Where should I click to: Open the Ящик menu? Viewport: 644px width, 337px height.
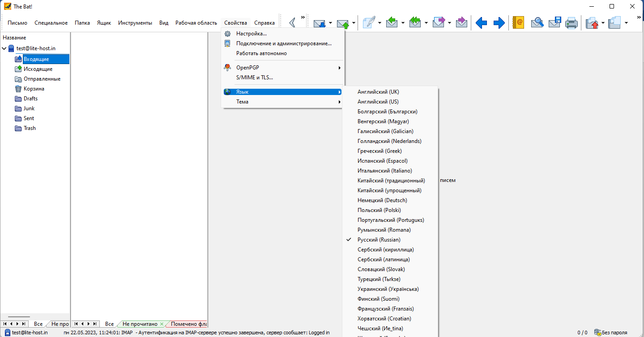click(104, 23)
